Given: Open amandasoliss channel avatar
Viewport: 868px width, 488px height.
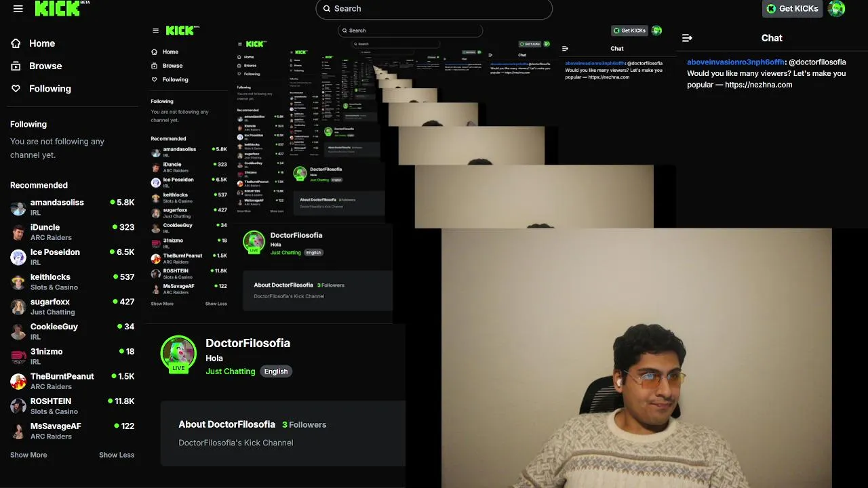Looking at the screenshot, I should (18, 207).
